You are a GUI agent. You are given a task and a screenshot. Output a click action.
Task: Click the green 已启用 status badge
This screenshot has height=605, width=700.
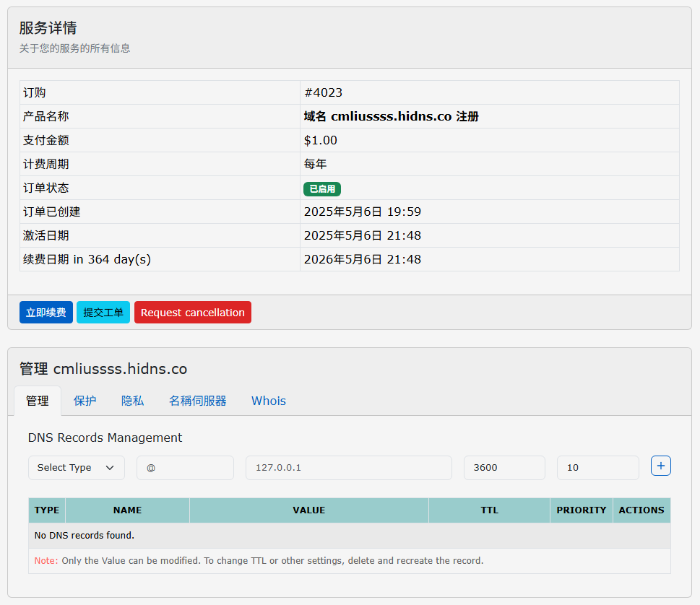point(321,189)
